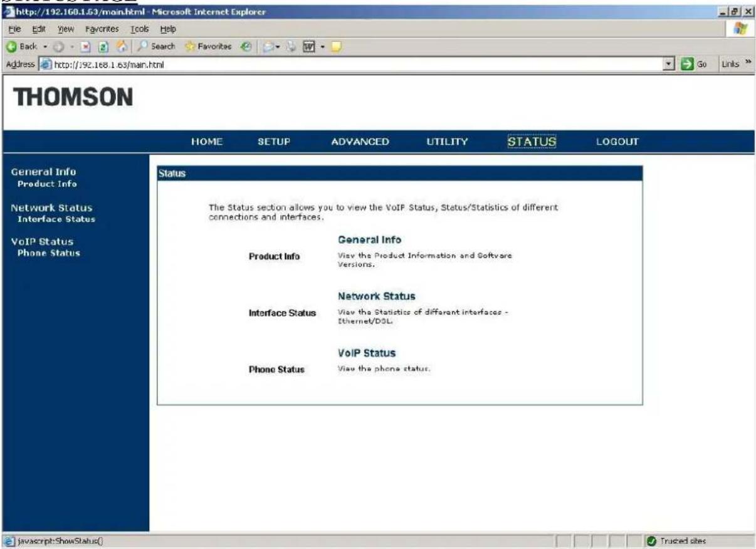Click Phone Status label in Status panel
The height and width of the screenshot is (549, 756).
pos(277,370)
